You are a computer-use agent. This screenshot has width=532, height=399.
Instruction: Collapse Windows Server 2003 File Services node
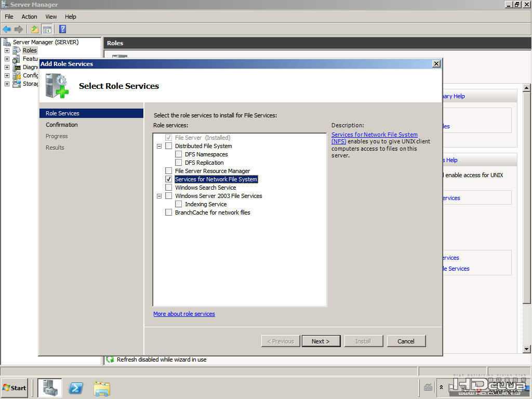[159, 196]
